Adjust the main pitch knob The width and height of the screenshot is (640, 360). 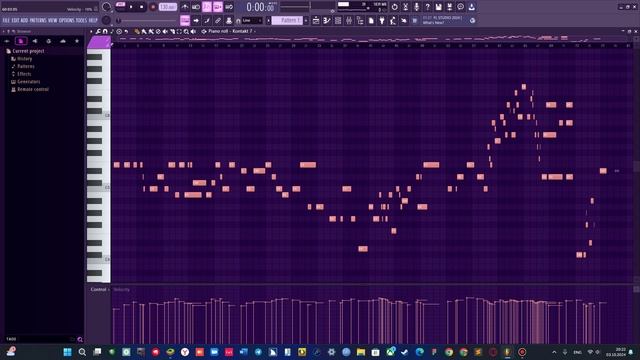click(x=106, y=20)
